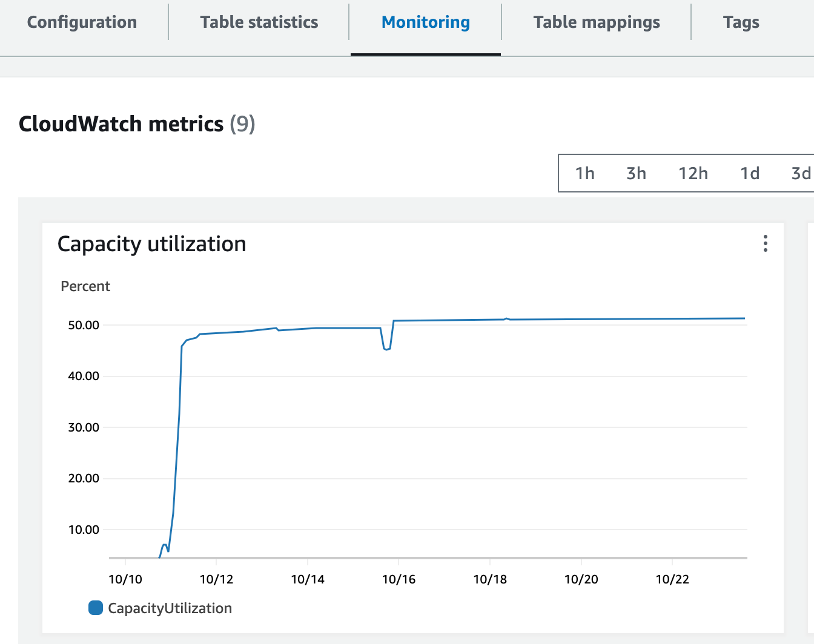Set chart time range to 1h
814x644 pixels.
click(585, 173)
